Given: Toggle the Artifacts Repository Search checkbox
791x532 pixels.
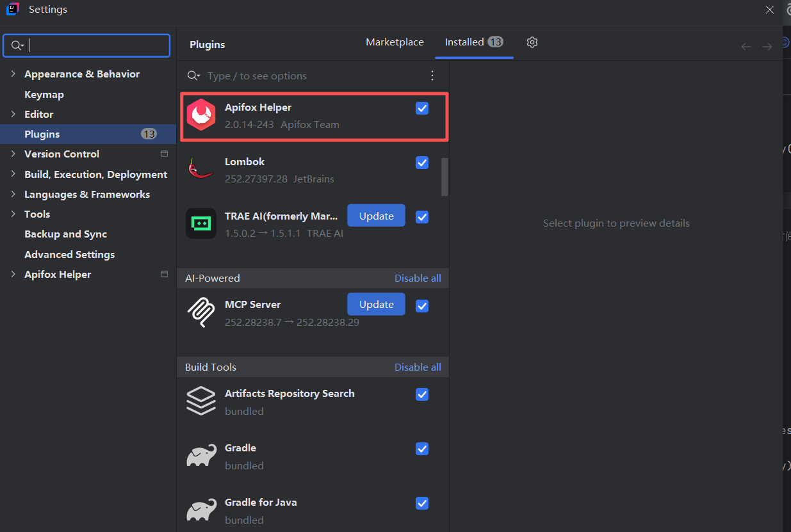Looking at the screenshot, I should coord(422,394).
